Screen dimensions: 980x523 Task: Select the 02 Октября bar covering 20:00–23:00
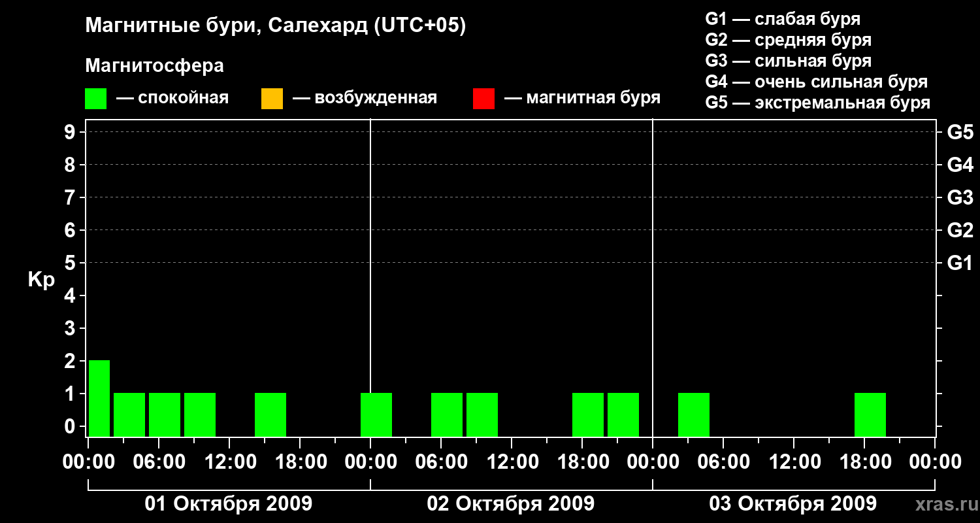[623, 414]
